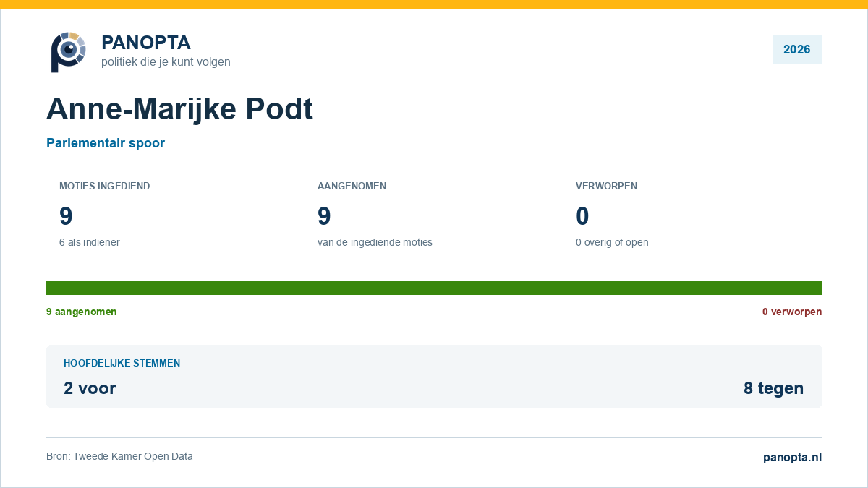868x488 pixels.
Task: Select the '8 tegen' vote count
Action: tap(773, 388)
